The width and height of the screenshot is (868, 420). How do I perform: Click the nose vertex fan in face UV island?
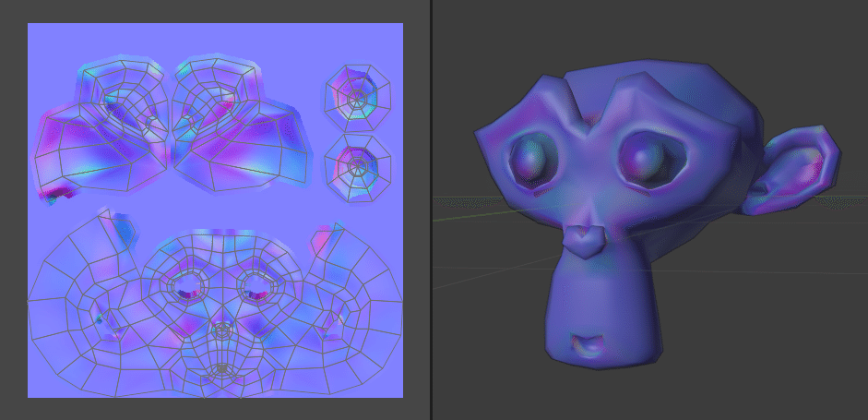tap(222, 330)
